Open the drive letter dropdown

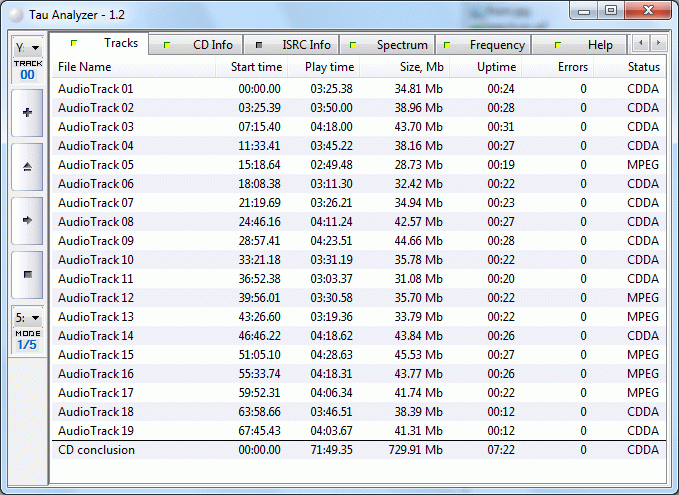pyautogui.click(x=27, y=48)
